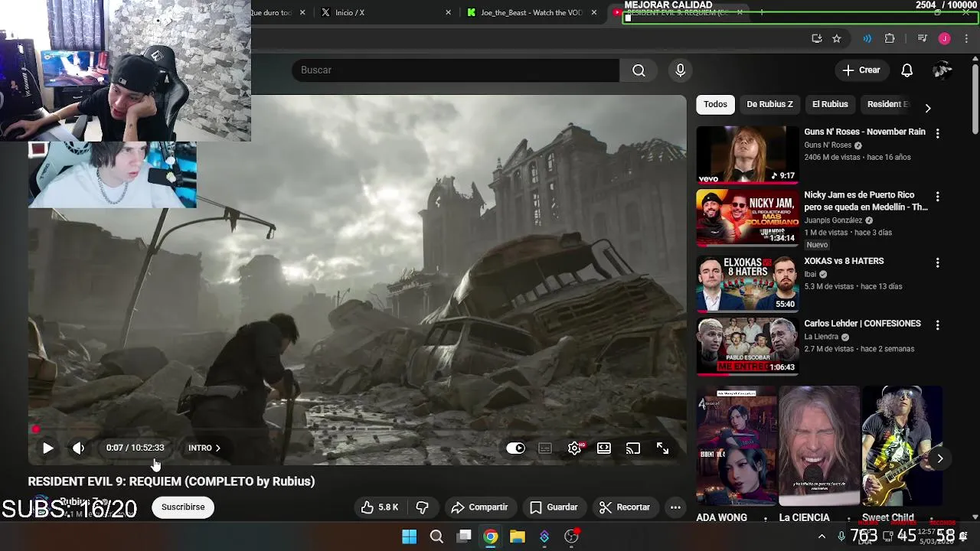Click inside the Buscar search field
980x551 pixels.
click(x=455, y=70)
